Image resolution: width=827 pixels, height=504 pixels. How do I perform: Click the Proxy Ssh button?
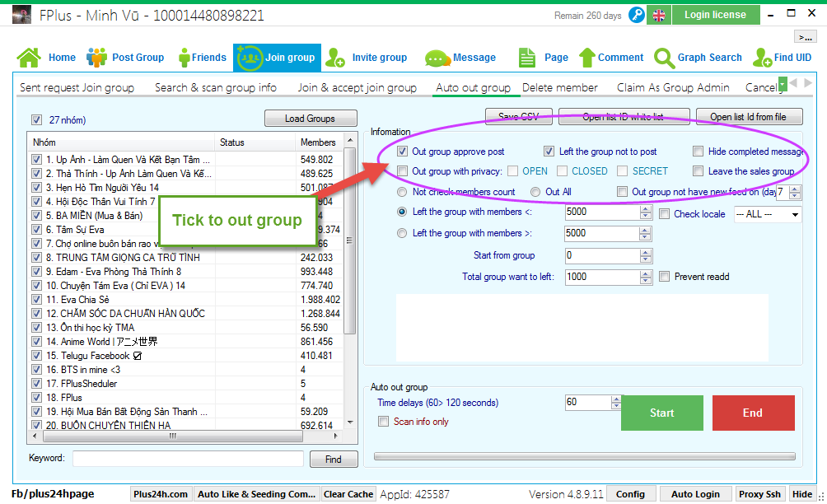click(759, 494)
